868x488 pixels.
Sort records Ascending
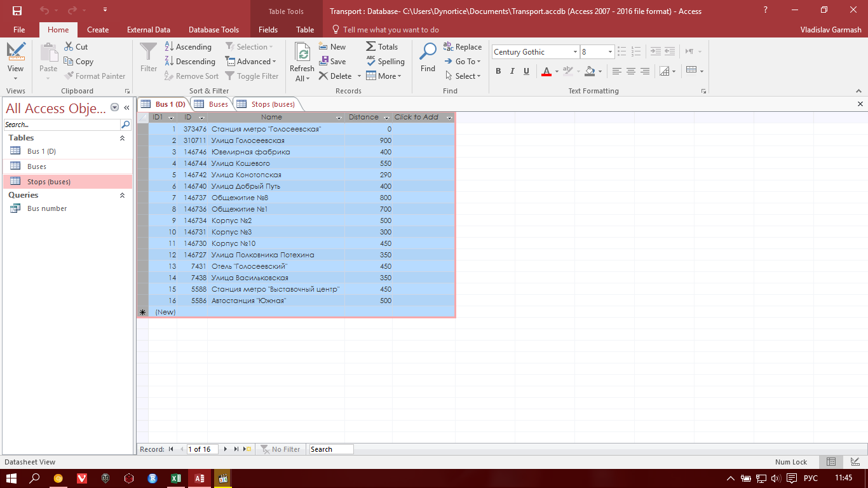pyautogui.click(x=188, y=47)
